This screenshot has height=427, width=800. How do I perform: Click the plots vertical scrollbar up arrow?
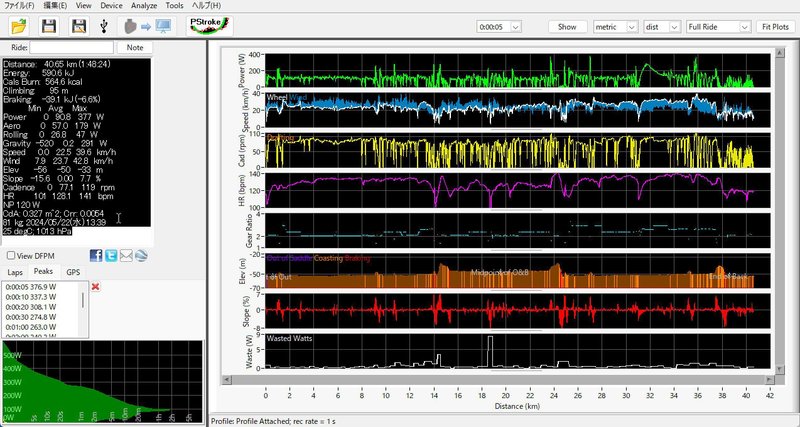click(x=779, y=53)
